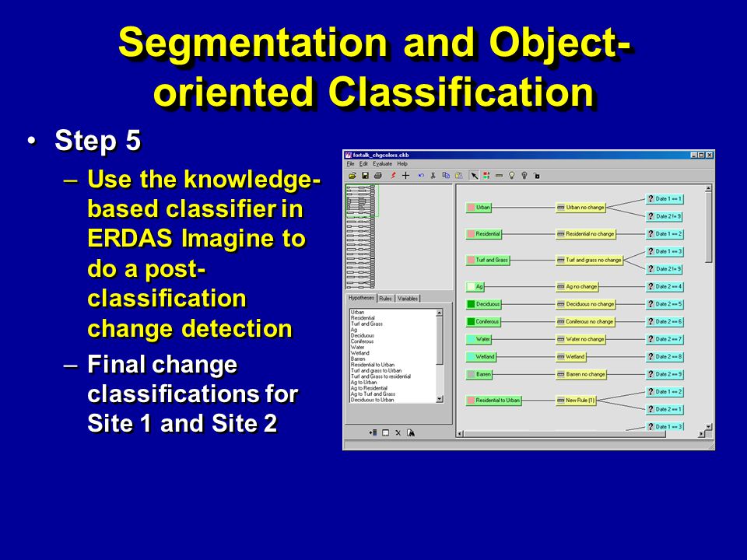747x560 pixels.
Task: Click the Paste clipboard icon
Action: click(459, 176)
